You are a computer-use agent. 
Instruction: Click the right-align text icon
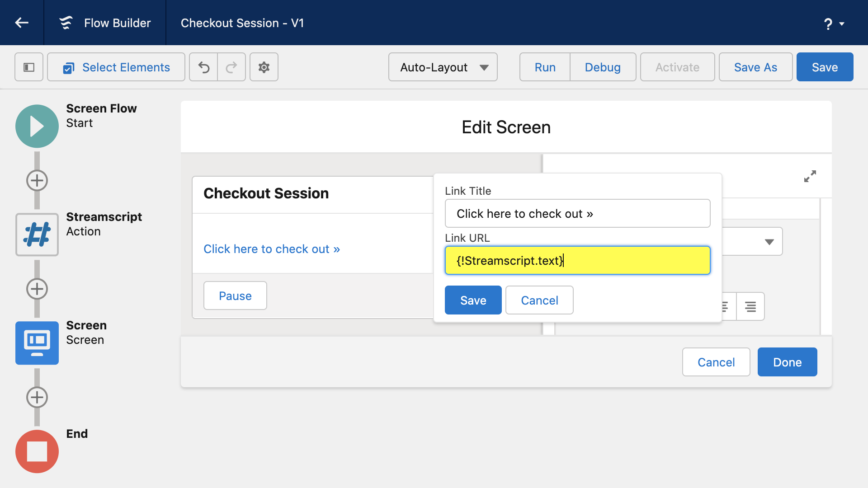tap(750, 306)
